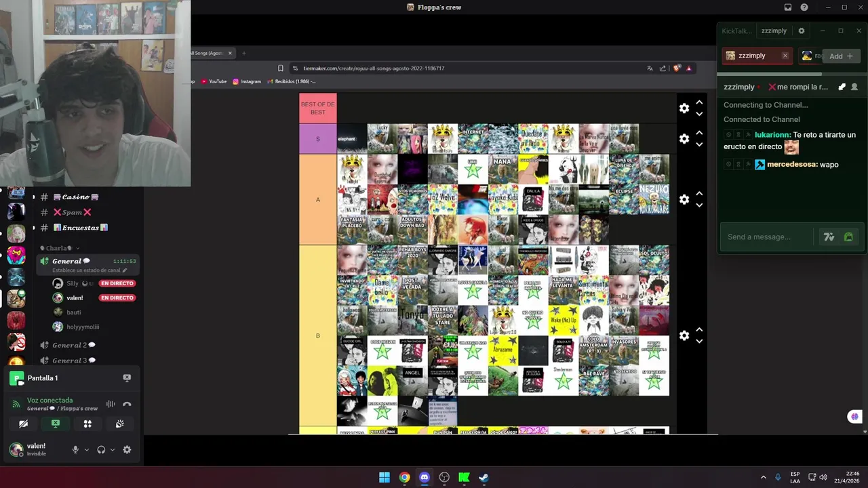This screenshot has width=868, height=488.
Task: Select the Encuestas text channel
Action: [x=80, y=228]
